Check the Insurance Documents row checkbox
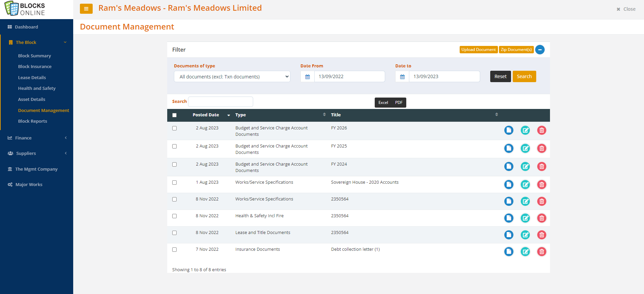The height and width of the screenshot is (294, 644). (174, 249)
